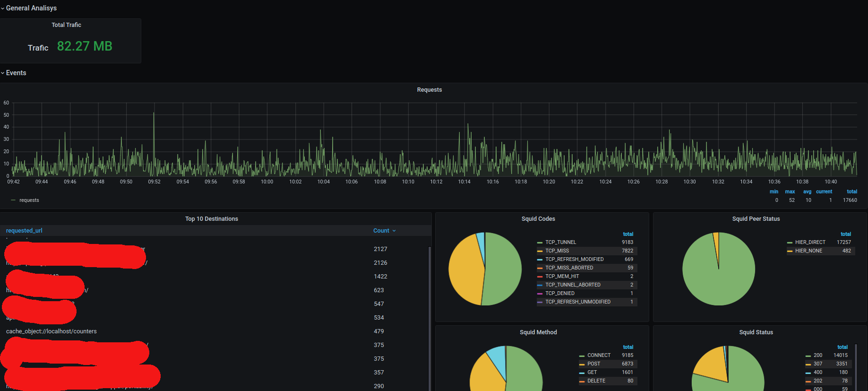Select the cache_object://localhost/counters row
Viewport: 868px width, 391px height.
tap(215, 331)
